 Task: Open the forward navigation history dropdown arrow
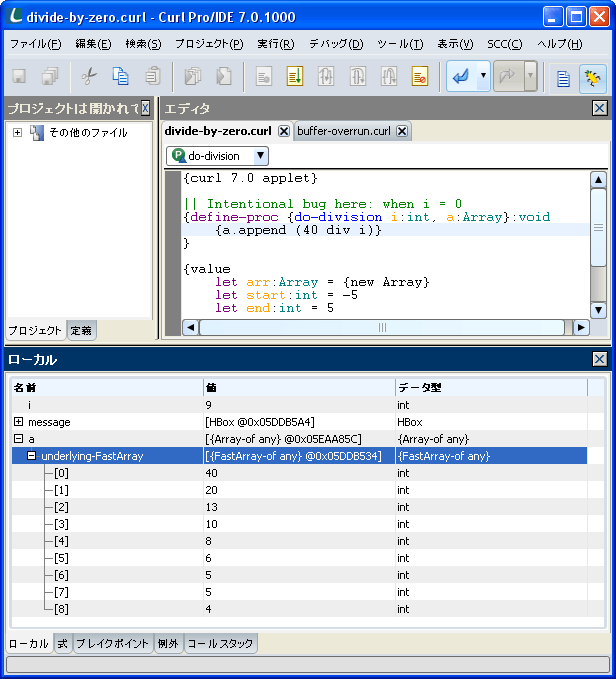(530, 76)
